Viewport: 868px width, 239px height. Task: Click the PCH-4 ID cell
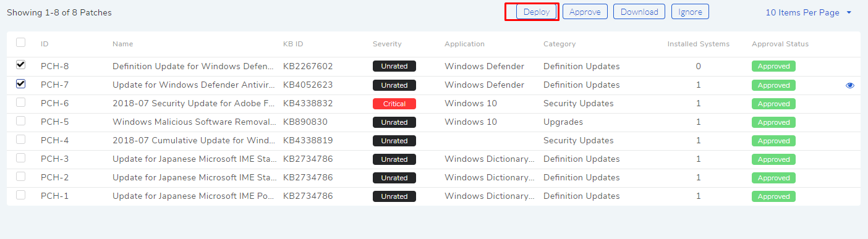[55, 140]
